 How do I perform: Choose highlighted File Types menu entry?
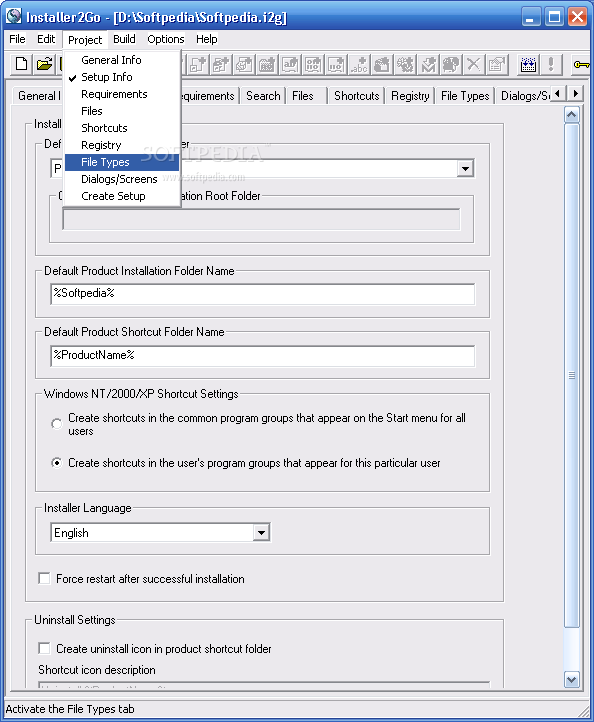122,162
